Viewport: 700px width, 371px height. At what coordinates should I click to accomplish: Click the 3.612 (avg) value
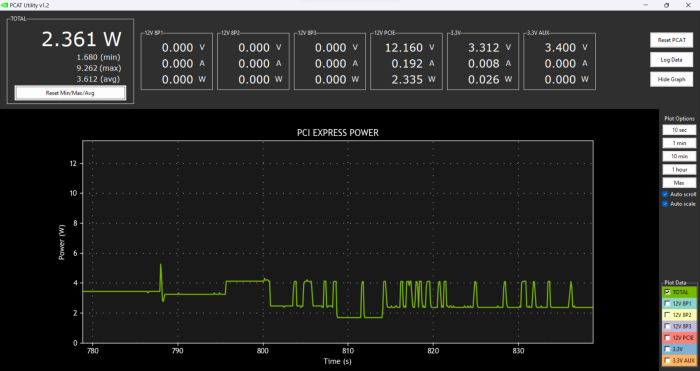point(98,79)
